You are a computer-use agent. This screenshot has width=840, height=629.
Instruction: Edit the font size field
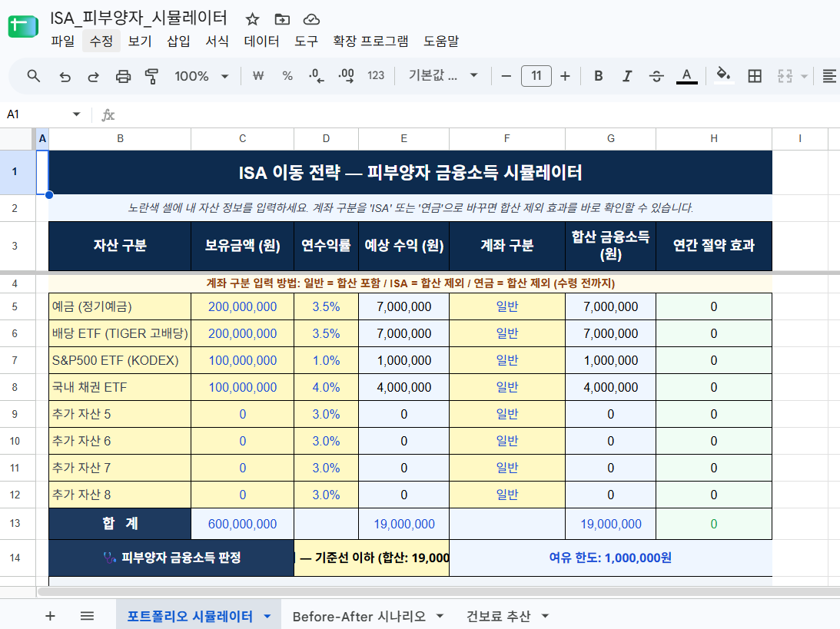point(536,75)
